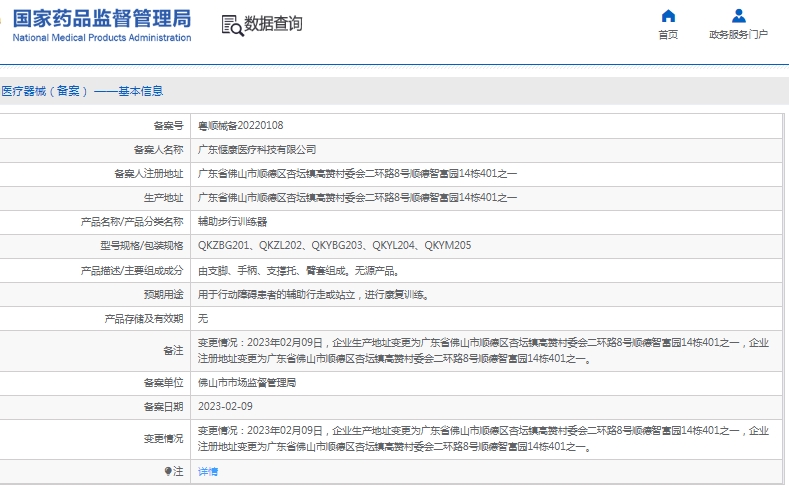This screenshot has width=789, height=486.
Task: Click the 备案号 field label
Action: 169,126
